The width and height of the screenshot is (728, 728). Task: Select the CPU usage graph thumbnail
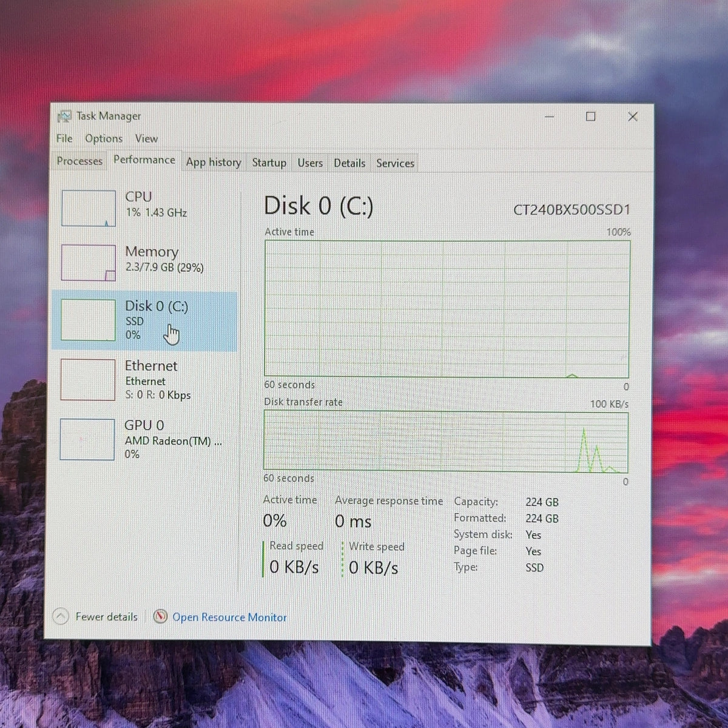tap(89, 208)
